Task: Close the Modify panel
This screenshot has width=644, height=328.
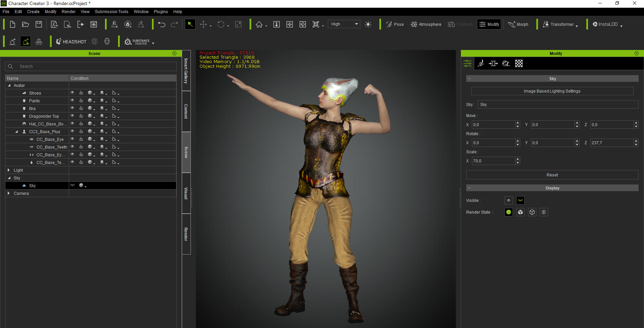Action: pyautogui.click(x=637, y=53)
